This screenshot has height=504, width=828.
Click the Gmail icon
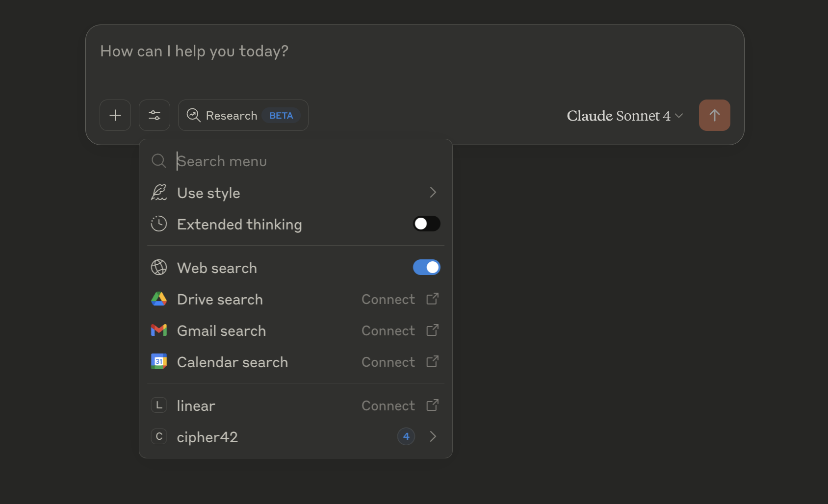(159, 330)
